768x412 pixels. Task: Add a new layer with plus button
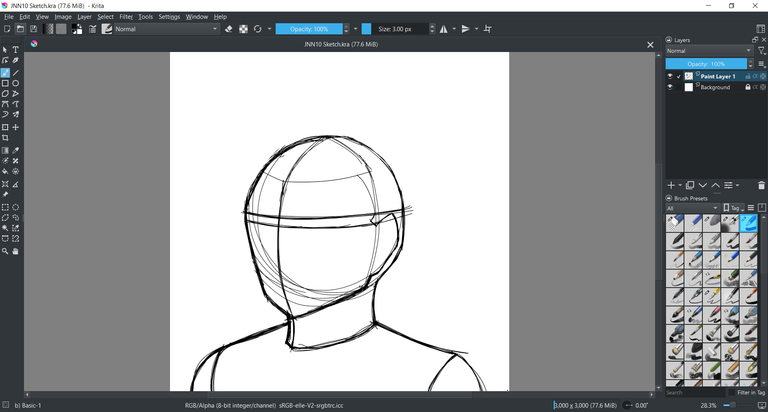click(671, 185)
